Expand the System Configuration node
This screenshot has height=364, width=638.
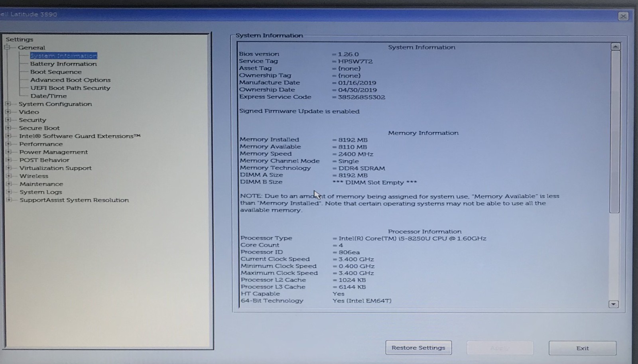(x=8, y=104)
